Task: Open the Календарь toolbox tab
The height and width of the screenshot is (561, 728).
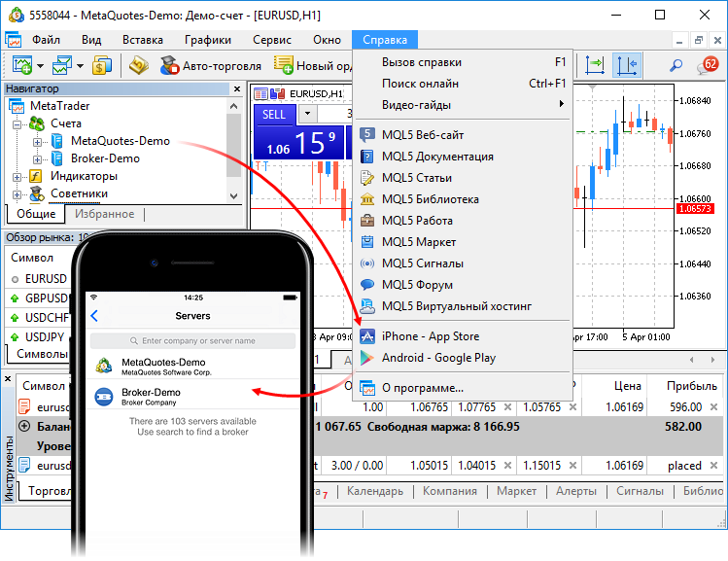Action: click(x=375, y=491)
